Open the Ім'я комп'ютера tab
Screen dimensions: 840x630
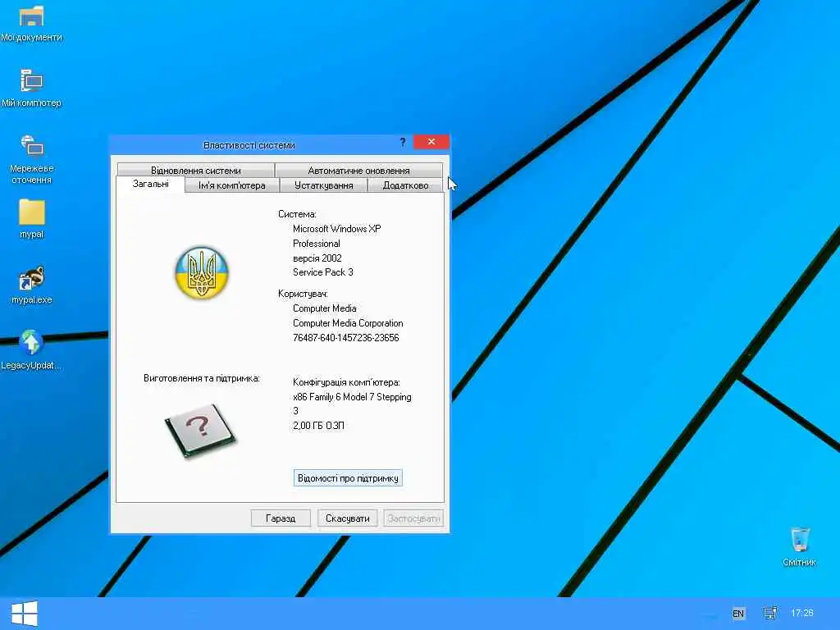pos(232,185)
